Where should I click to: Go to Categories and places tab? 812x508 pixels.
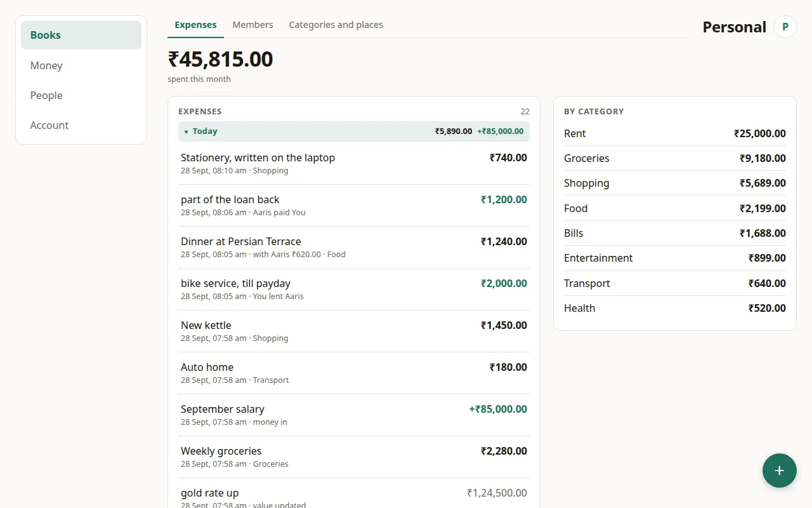point(336,25)
